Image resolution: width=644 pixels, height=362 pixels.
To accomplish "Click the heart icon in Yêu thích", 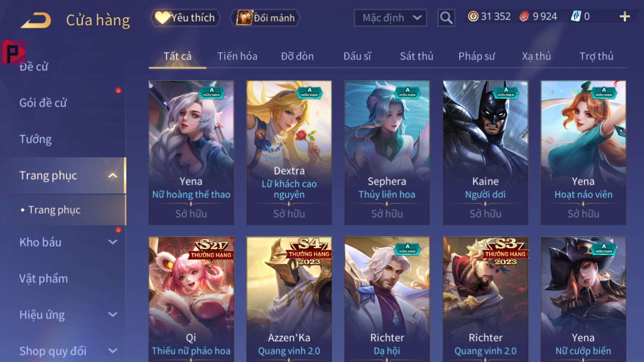I will tap(163, 17).
